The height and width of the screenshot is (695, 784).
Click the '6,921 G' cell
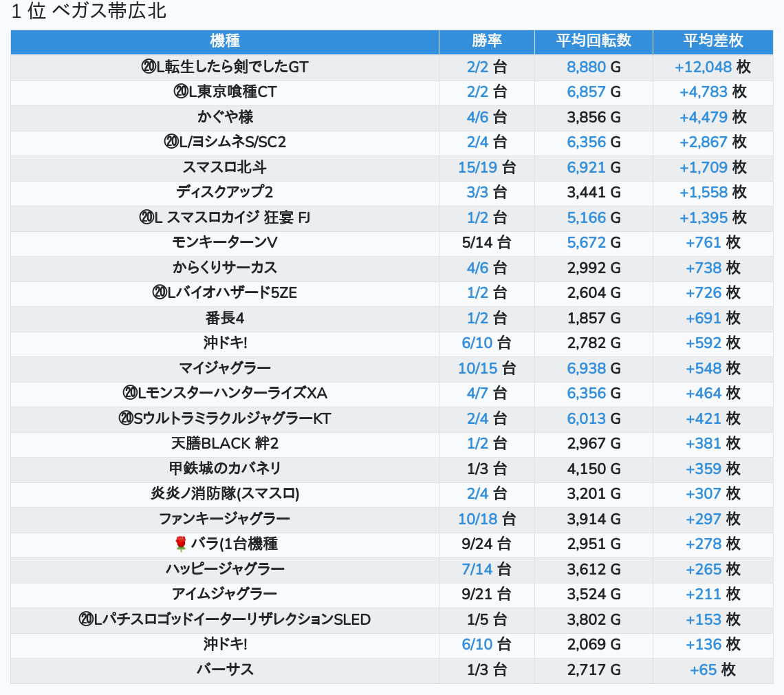click(x=594, y=167)
